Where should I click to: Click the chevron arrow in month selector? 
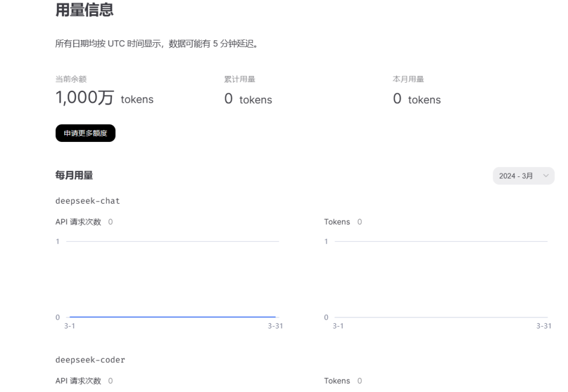tap(545, 176)
